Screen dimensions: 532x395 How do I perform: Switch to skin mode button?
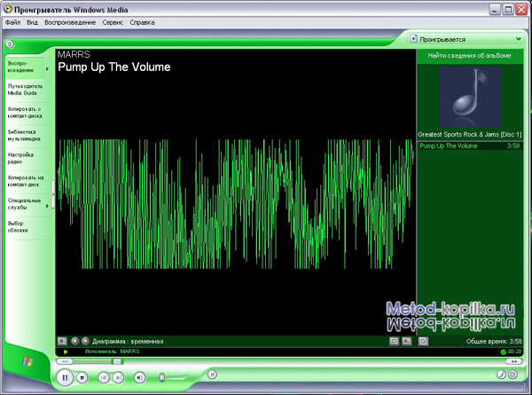(x=513, y=375)
